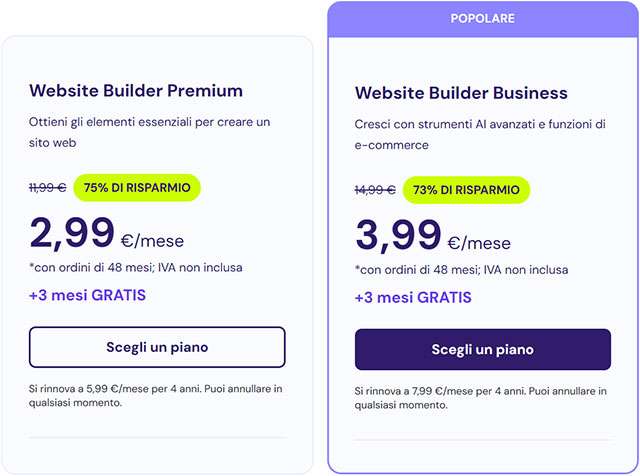Click the Business description about strumenti AI avanzati

480,134
